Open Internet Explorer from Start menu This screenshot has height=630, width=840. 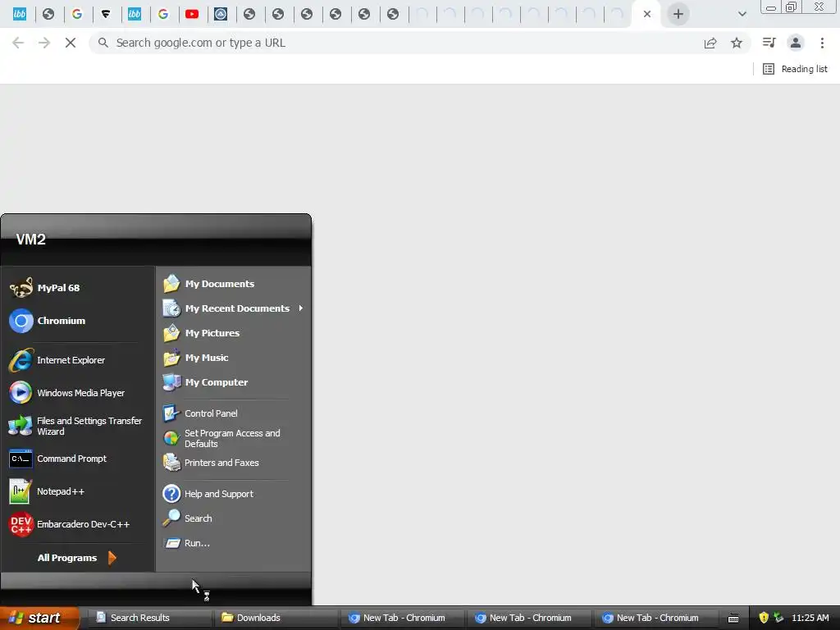(x=77, y=361)
